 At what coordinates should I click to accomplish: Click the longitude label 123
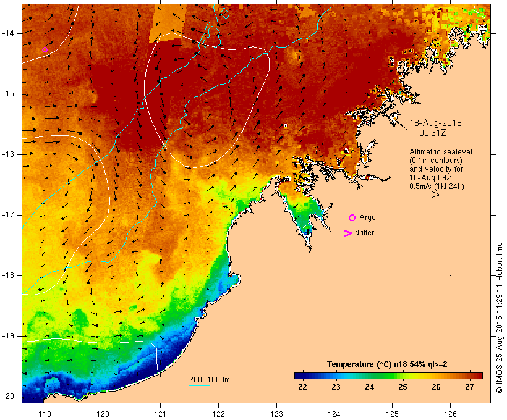pos(276,414)
